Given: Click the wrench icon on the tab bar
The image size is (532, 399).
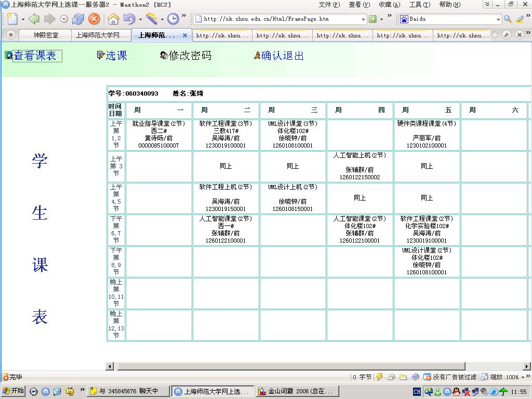Looking at the screenshot, I should coord(507,35).
